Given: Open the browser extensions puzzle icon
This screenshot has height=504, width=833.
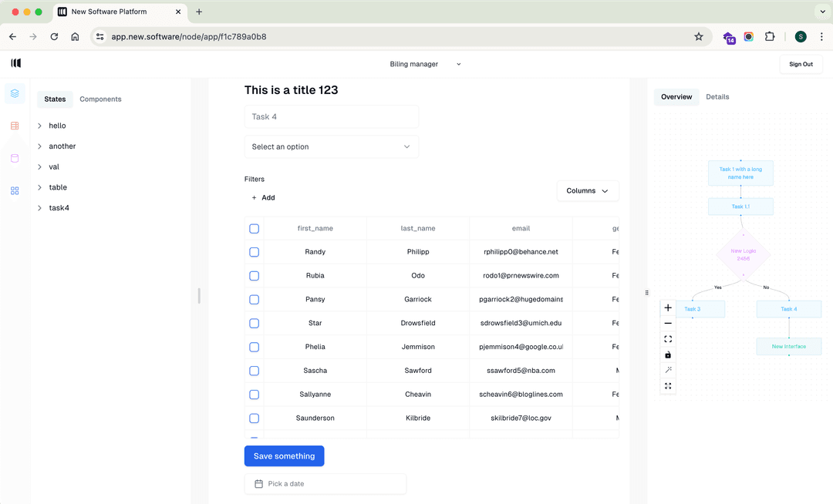Looking at the screenshot, I should (769, 37).
